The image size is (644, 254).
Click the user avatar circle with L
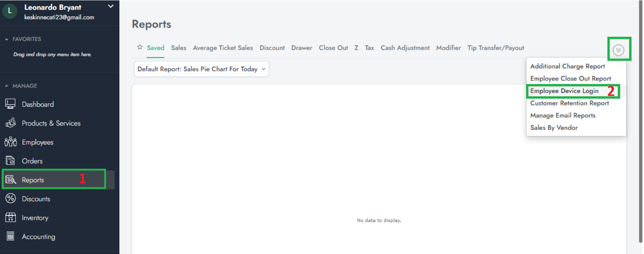[x=10, y=11]
